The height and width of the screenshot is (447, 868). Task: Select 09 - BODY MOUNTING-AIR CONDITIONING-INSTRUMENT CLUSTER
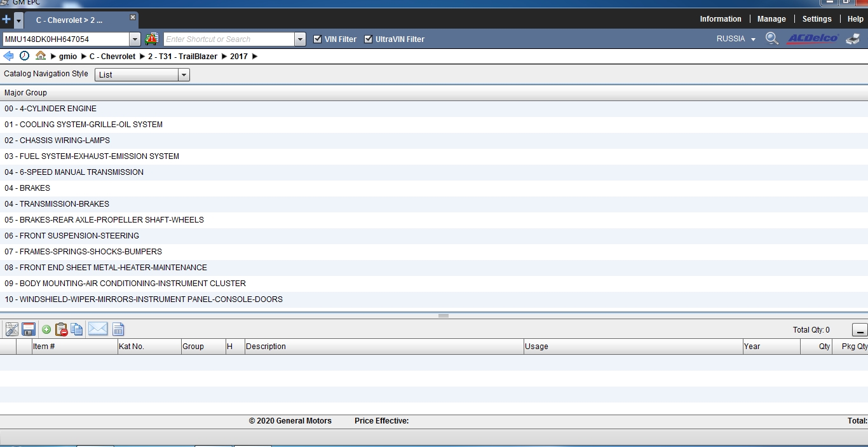[434, 284]
